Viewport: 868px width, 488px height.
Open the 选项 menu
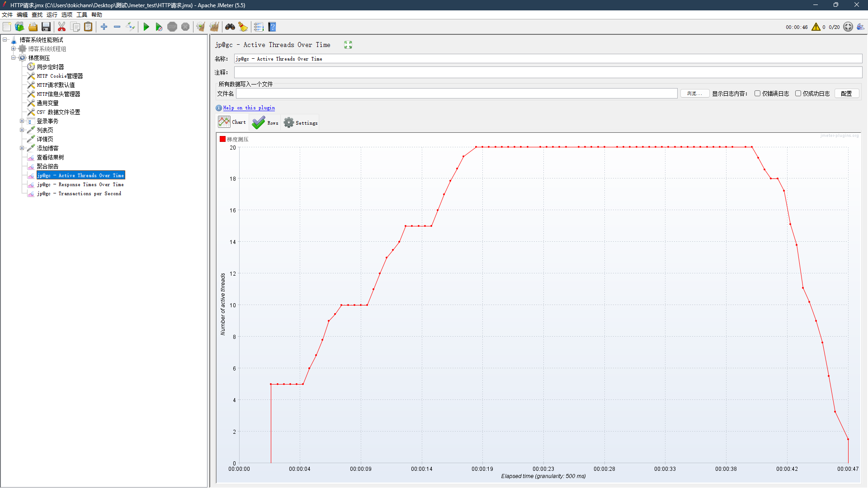click(67, 15)
